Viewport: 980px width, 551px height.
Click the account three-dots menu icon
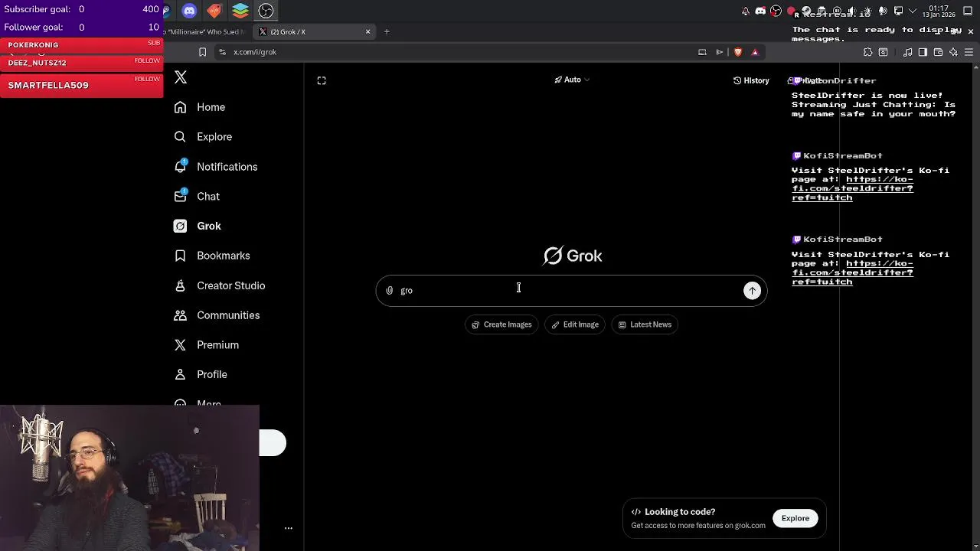point(289,528)
